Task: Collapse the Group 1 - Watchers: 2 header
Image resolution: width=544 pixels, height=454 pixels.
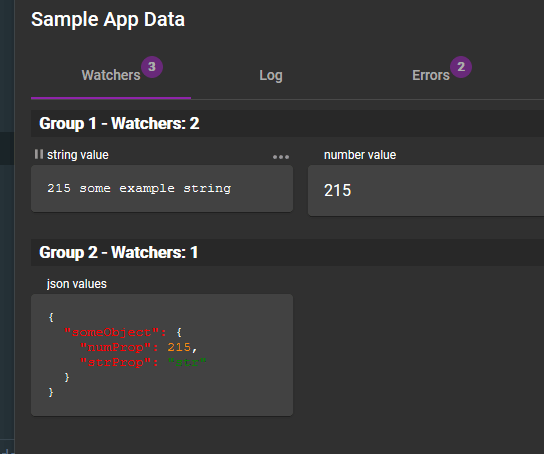Action: [287, 123]
